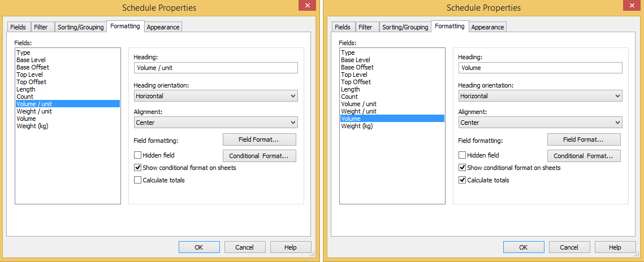Open Fields tab in left dialog
The image size is (644, 262).
coord(19,27)
